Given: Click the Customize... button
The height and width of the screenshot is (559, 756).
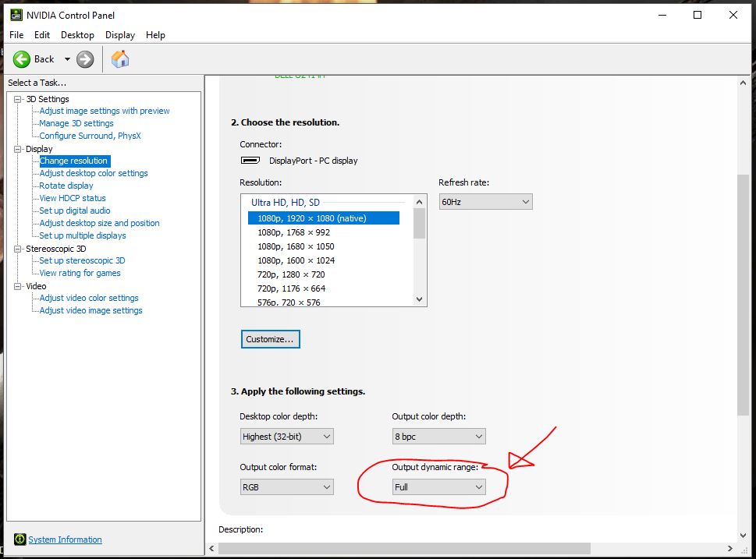Looking at the screenshot, I should pos(270,339).
